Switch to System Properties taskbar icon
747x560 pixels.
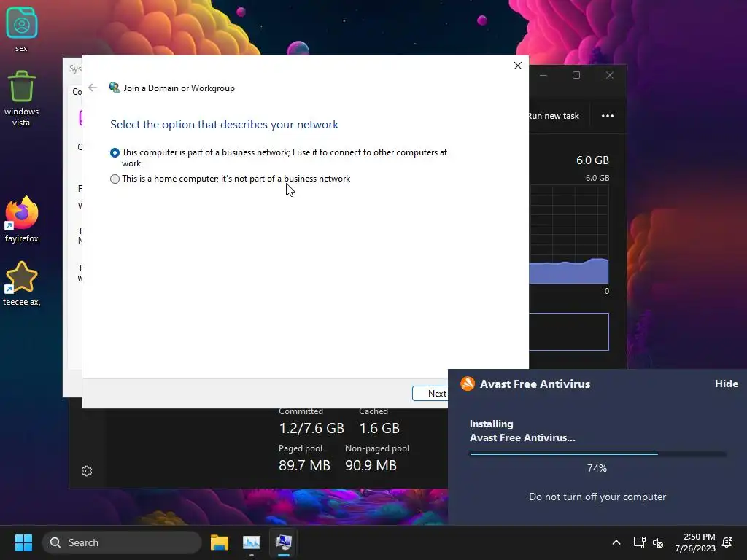point(284,542)
